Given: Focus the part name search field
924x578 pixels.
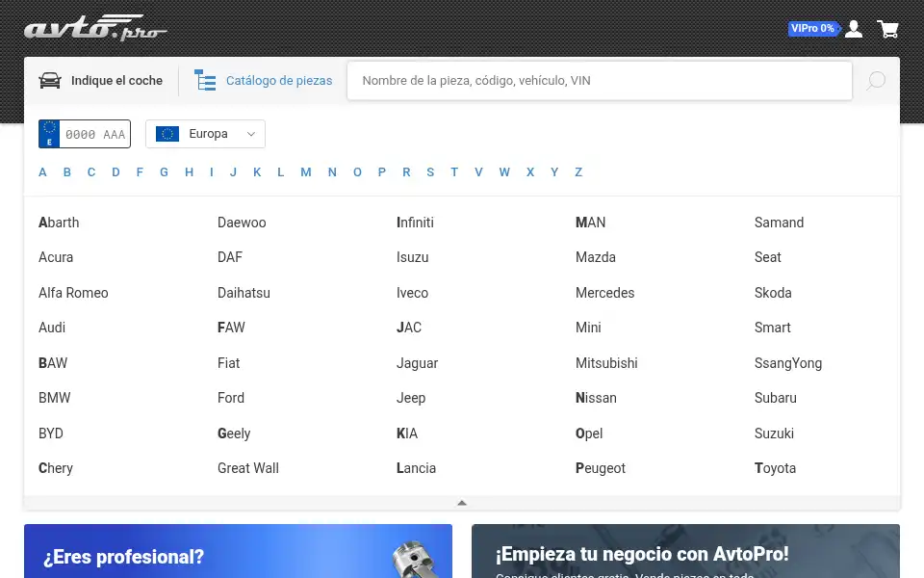Looking at the screenshot, I should [600, 80].
